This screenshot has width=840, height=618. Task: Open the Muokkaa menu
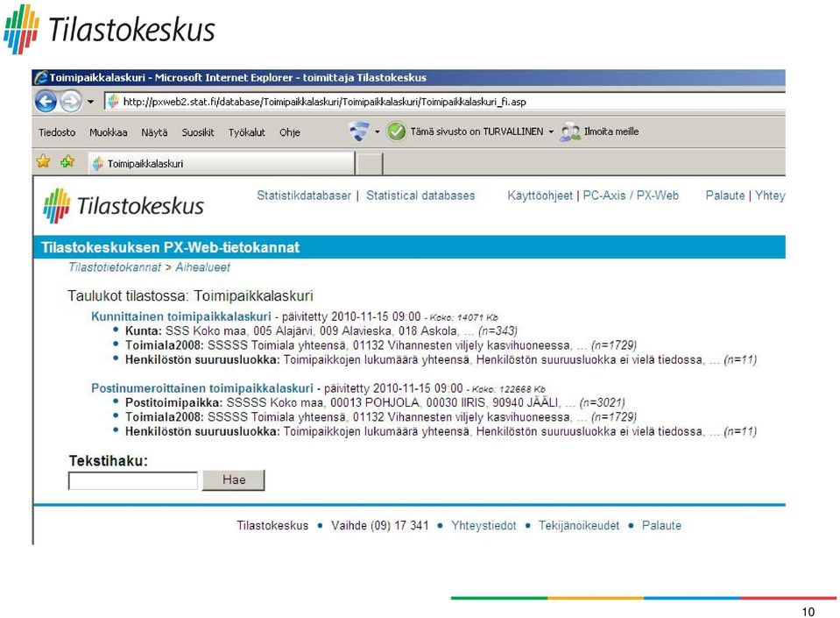coord(109,132)
